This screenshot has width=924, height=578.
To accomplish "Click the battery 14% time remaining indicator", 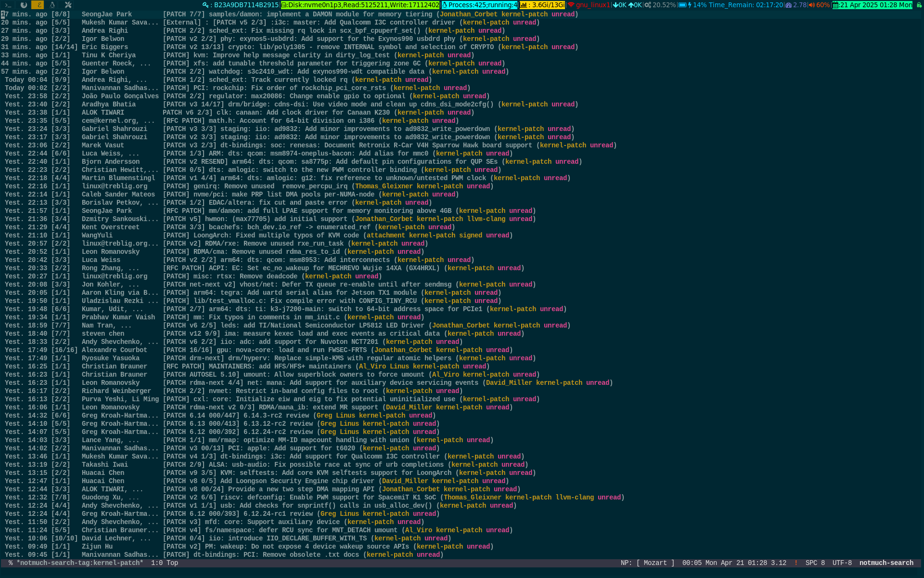I will point(731,5).
